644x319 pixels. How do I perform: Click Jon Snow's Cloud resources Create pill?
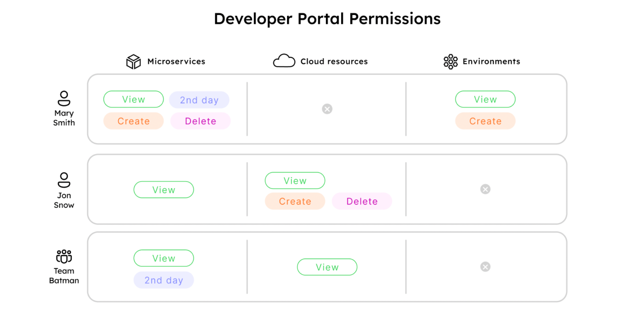pyautogui.click(x=295, y=202)
